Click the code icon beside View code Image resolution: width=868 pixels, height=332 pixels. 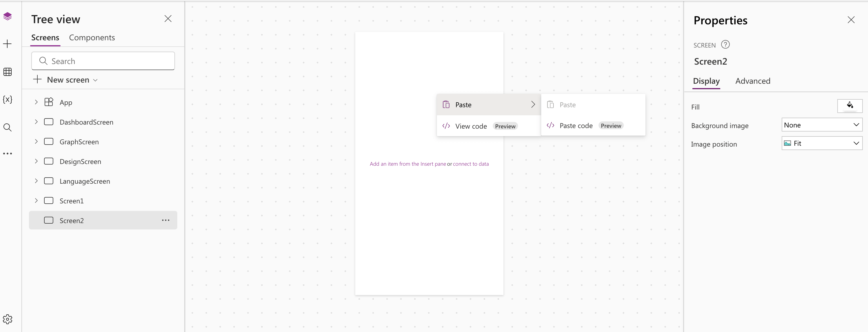click(446, 126)
